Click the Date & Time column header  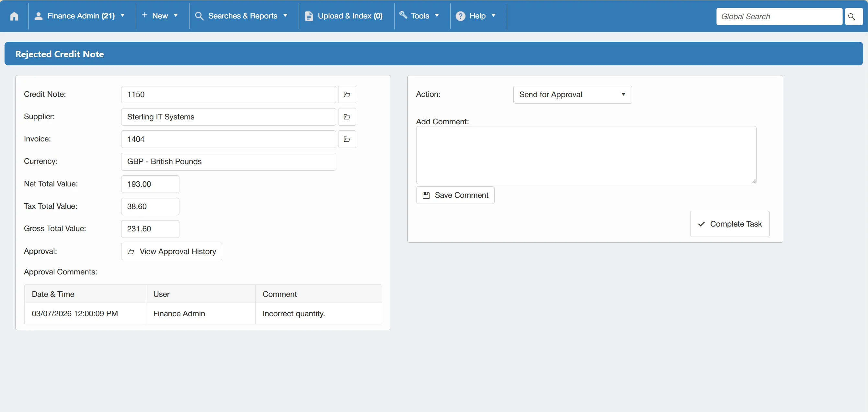point(85,294)
